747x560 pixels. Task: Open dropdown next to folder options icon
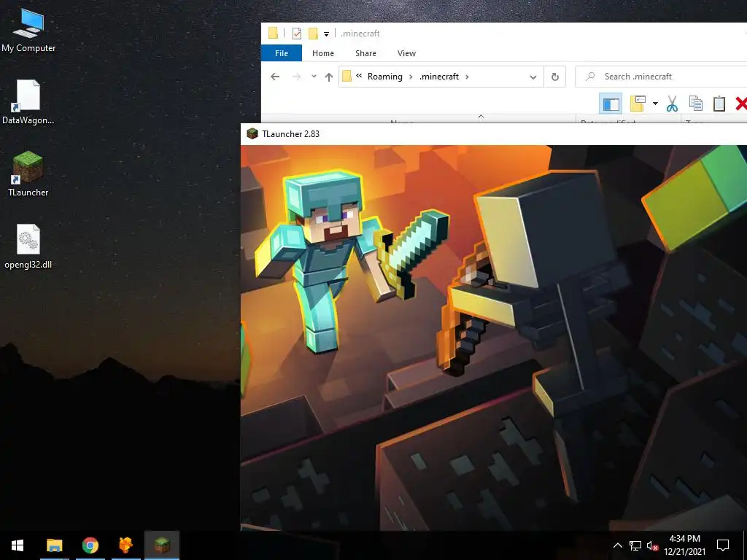pyautogui.click(x=656, y=104)
